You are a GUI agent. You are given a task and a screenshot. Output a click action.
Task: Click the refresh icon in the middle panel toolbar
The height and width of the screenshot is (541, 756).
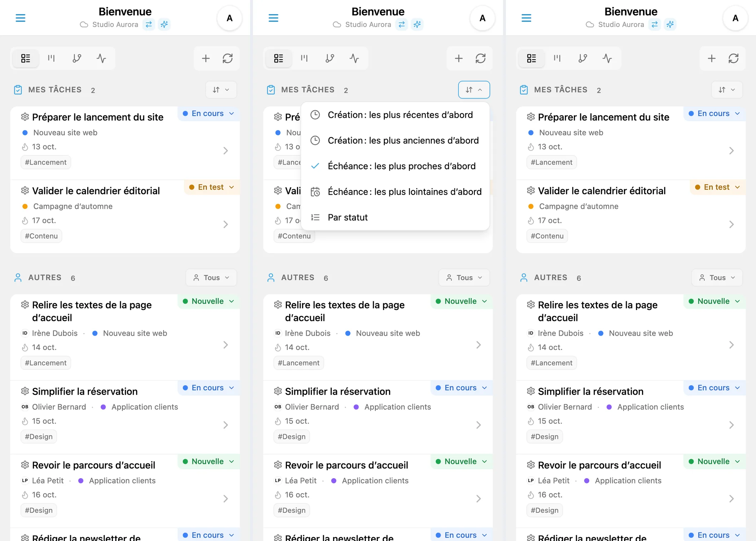point(481,58)
